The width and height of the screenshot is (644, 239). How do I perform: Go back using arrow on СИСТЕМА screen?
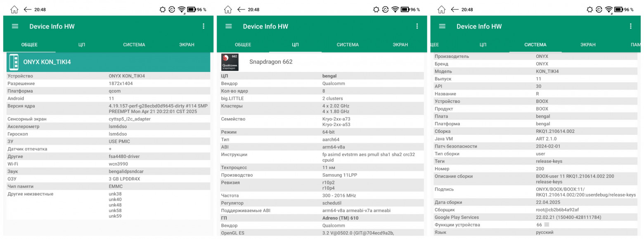455,9
